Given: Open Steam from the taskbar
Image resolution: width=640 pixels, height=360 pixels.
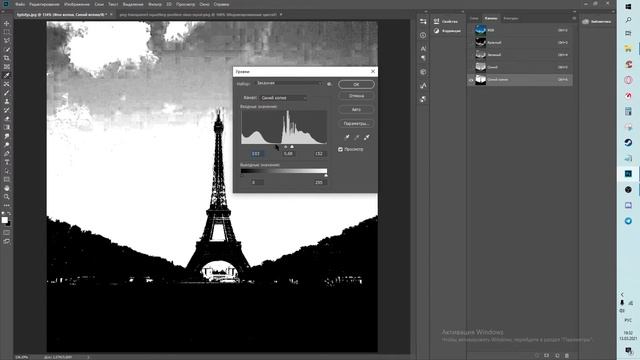Looking at the screenshot, I should click(x=628, y=142).
